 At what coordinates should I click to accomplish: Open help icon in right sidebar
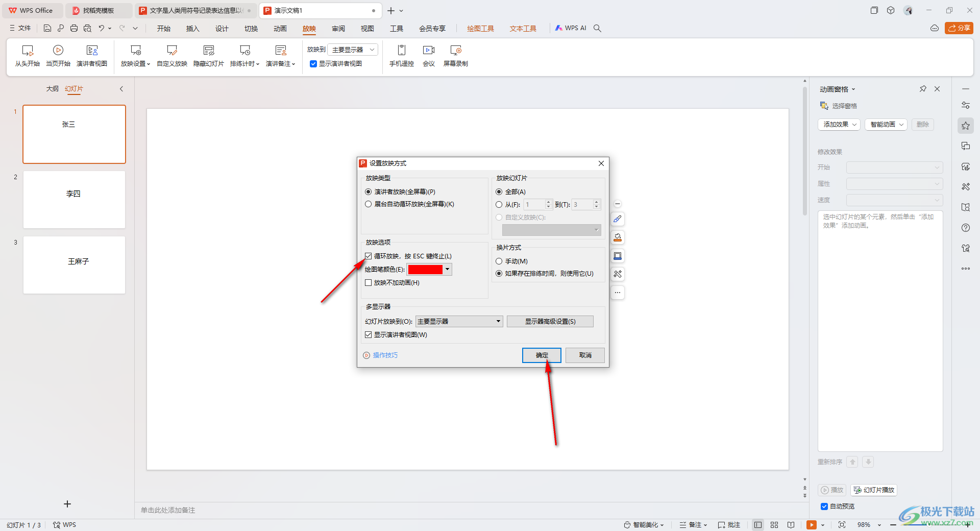click(x=966, y=228)
